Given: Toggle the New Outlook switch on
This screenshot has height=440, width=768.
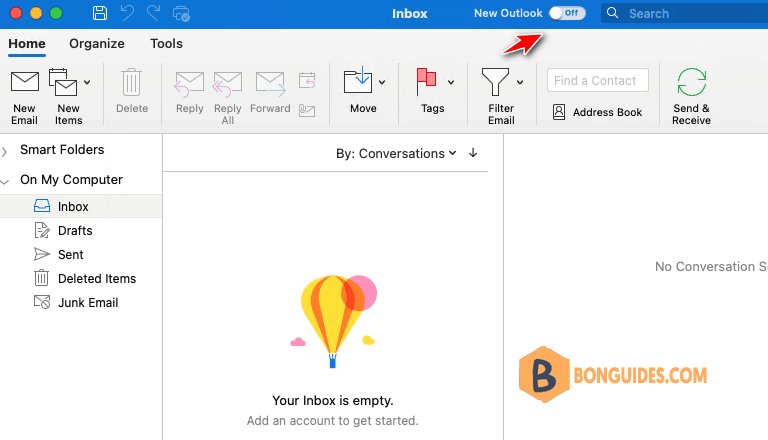Looking at the screenshot, I should point(567,13).
